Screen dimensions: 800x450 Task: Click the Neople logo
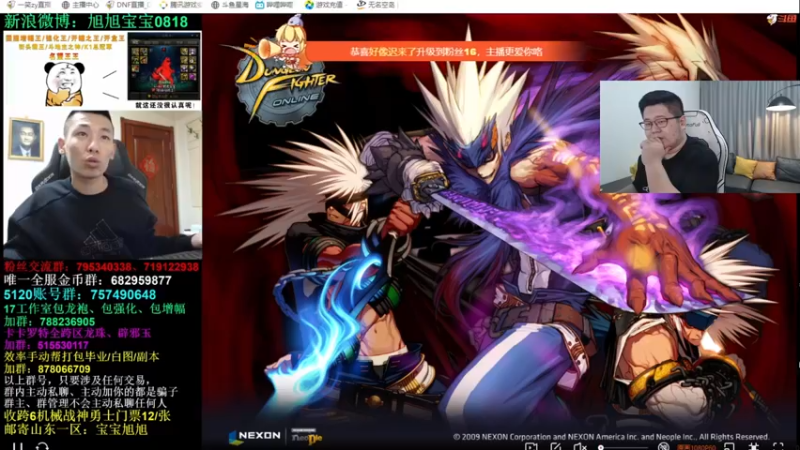point(307,436)
